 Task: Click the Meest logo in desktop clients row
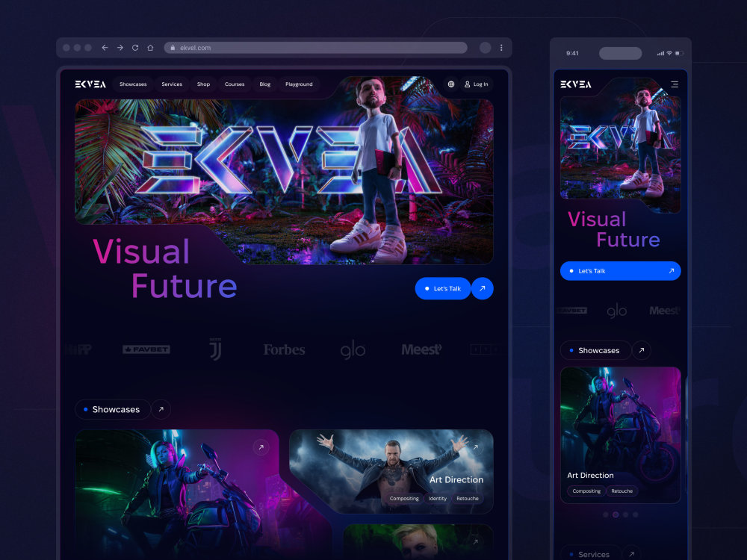pyautogui.click(x=421, y=349)
